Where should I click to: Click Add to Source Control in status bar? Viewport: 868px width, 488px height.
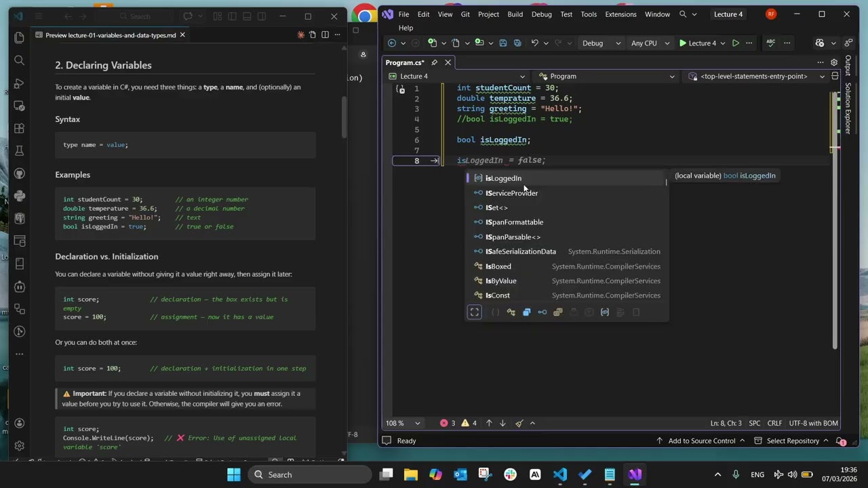[x=701, y=441]
